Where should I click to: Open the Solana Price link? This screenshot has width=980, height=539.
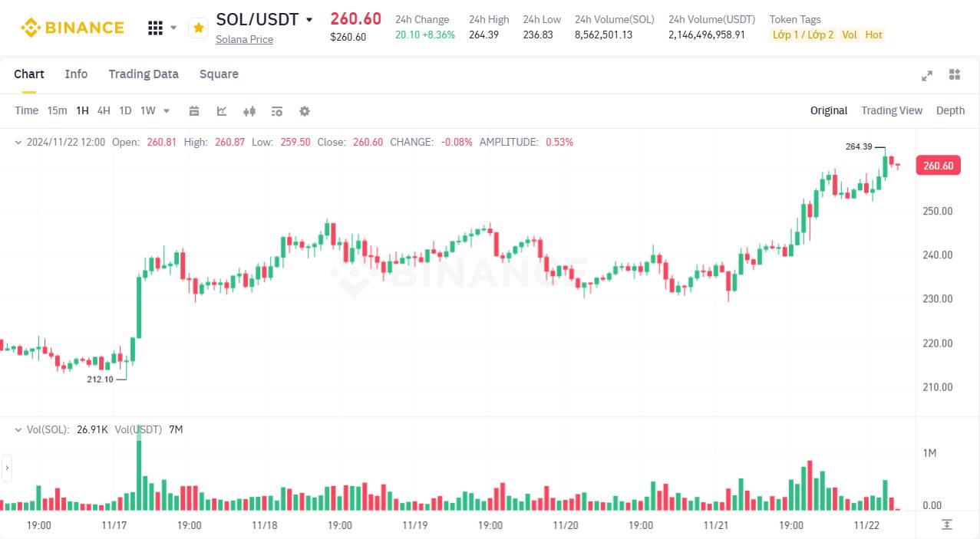coord(244,39)
